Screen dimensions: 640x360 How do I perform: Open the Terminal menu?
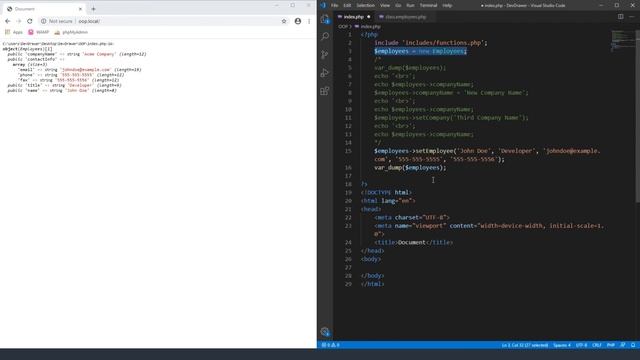[x=429, y=5]
